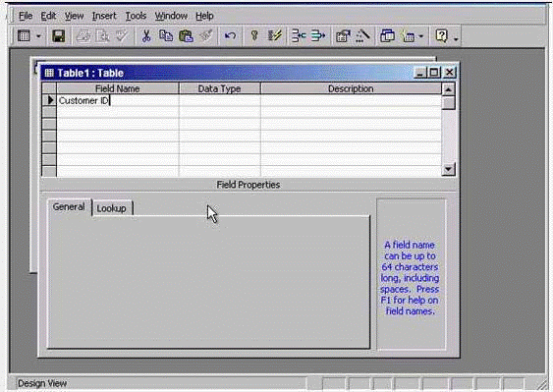Click the blue field name help text
The height and width of the screenshot is (392, 553).
410,278
